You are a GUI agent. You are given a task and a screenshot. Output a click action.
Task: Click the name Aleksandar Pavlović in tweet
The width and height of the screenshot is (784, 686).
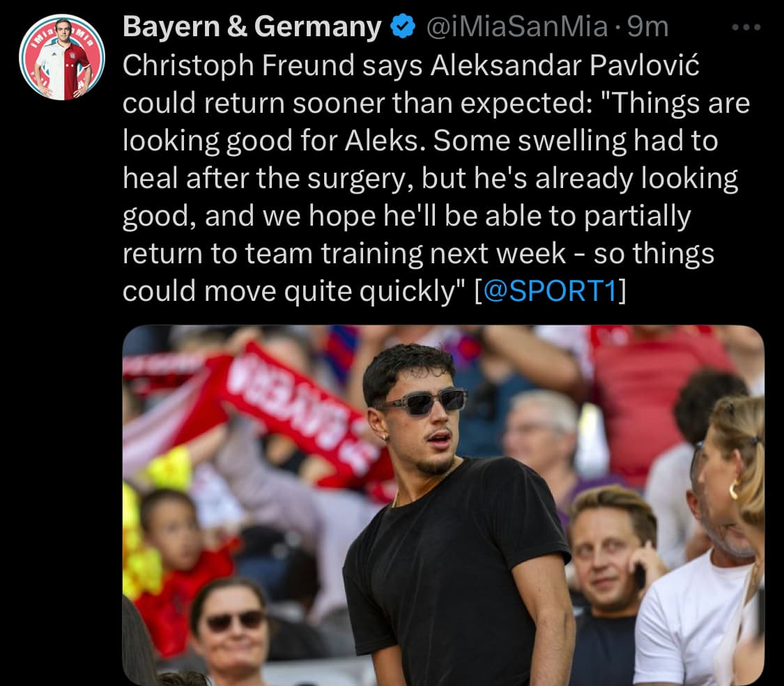[x=564, y=65]
